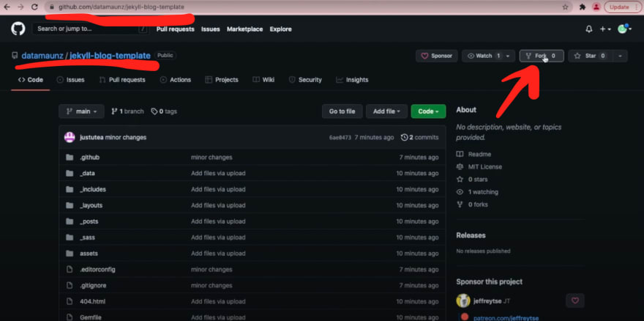The image size is (644, 321).
Task: Click the _layouts folder icon
Action: 70,205
